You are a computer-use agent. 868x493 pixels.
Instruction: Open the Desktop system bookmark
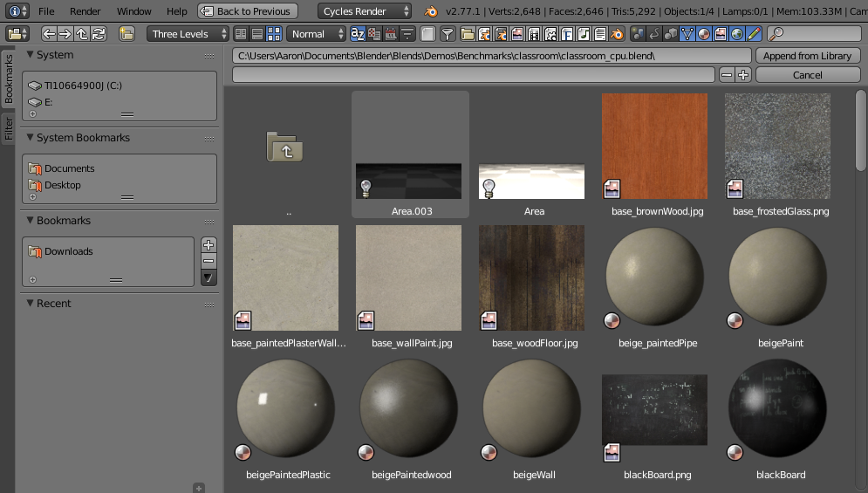coord(119,185)
